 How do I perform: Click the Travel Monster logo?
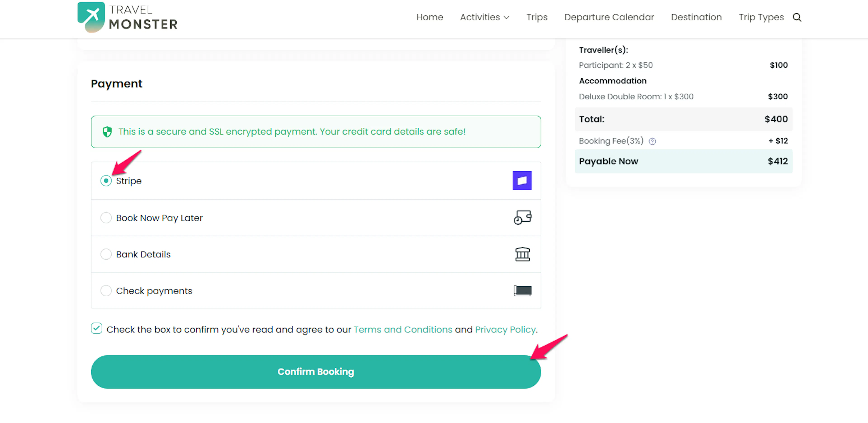coord(127,18)
